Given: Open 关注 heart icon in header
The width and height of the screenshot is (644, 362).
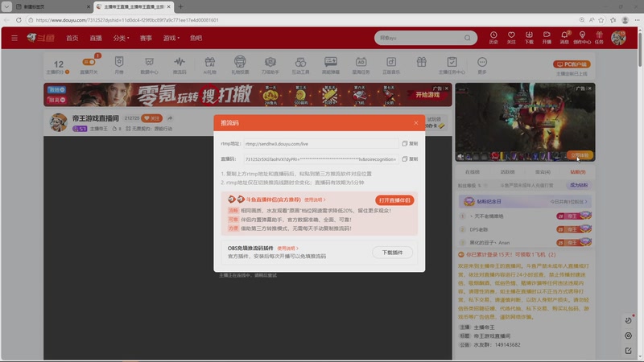Looking at the screenshot, I should tap(511, 38).
